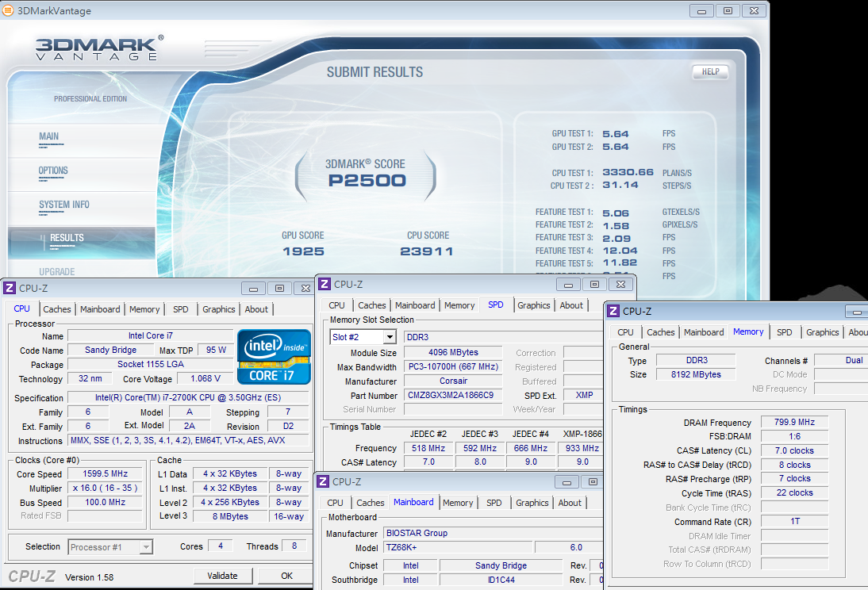Viewport: 868px width, 590px height.
Task: Click the XMP value in SPD Ext. field
Action: point(584,395)
